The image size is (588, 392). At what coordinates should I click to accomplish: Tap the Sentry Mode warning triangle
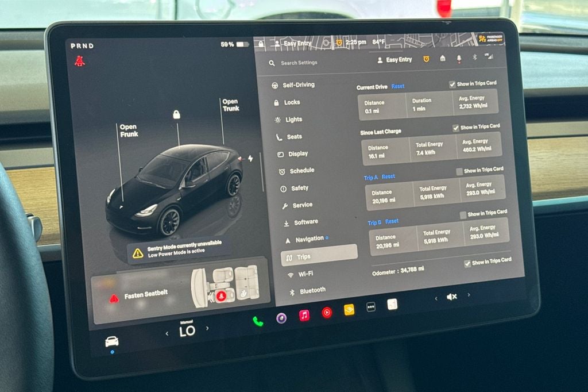point(138,253)
